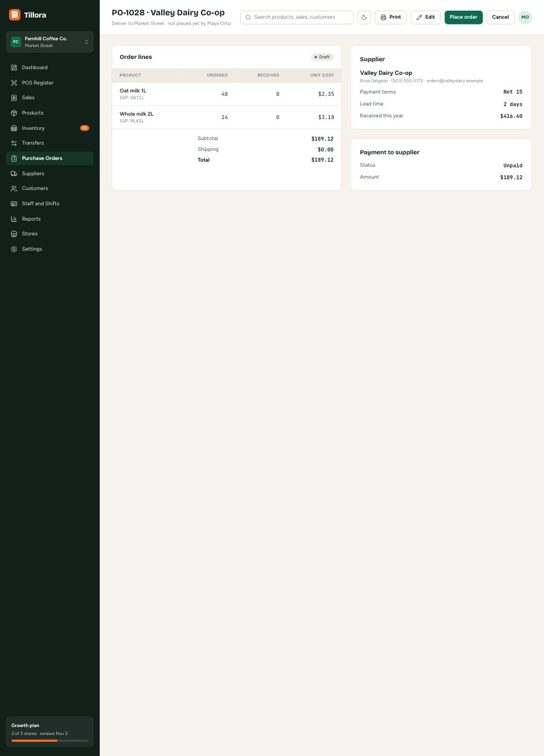Click the Print button
The height and width of the screenshot is (756, 544).
pyautogui.click(x=390, y=17)
